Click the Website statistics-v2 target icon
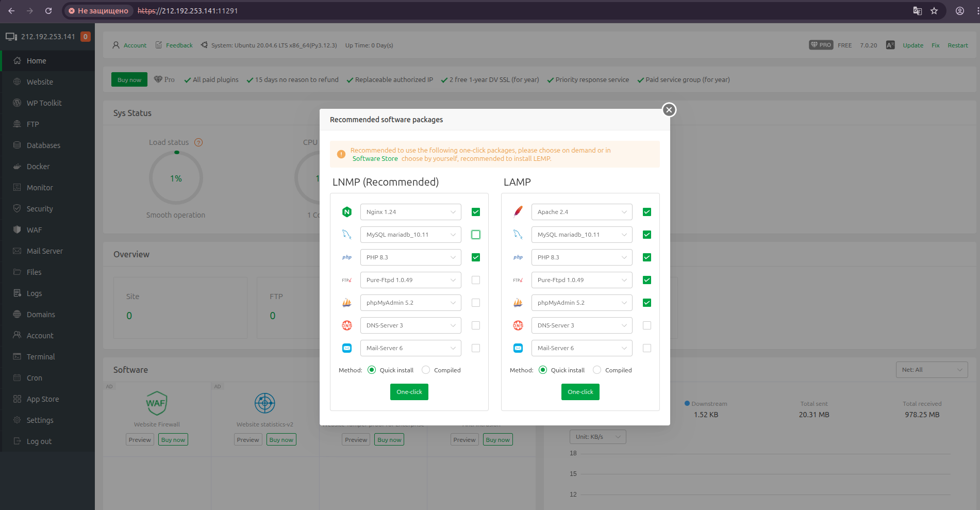This screenshot has height=510, width=980. point(265,403)
